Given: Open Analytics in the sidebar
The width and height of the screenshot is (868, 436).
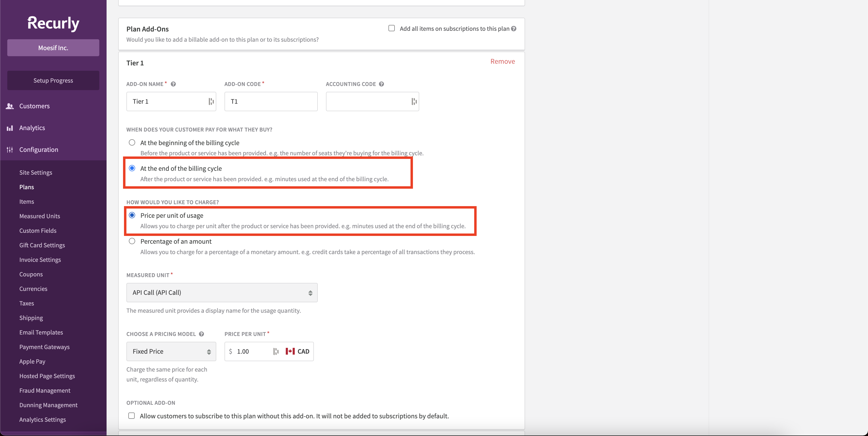Looking at the screenshot, I should click(x=32, y=128).
